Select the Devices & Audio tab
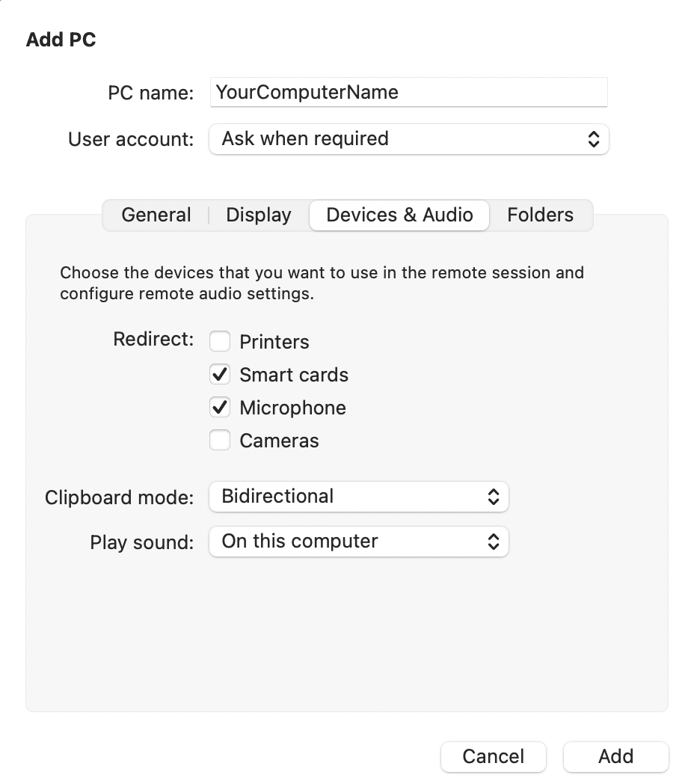The image size is (691, 784). 399,215
